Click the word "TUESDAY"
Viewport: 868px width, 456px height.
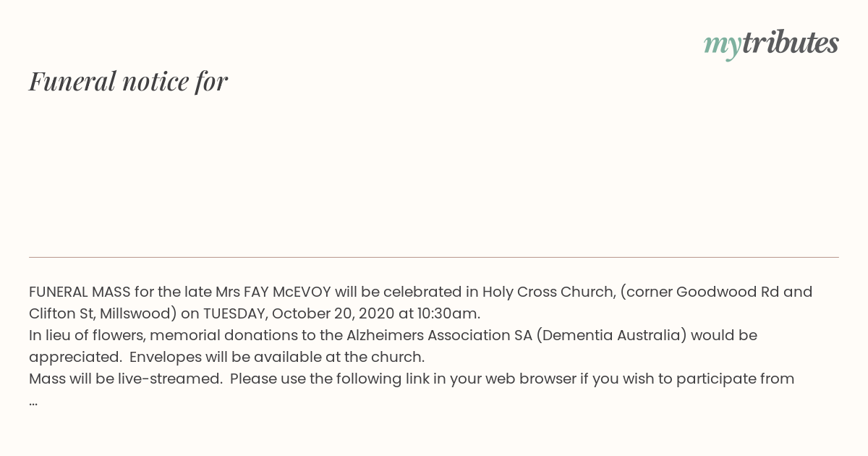tap(234, 313)
